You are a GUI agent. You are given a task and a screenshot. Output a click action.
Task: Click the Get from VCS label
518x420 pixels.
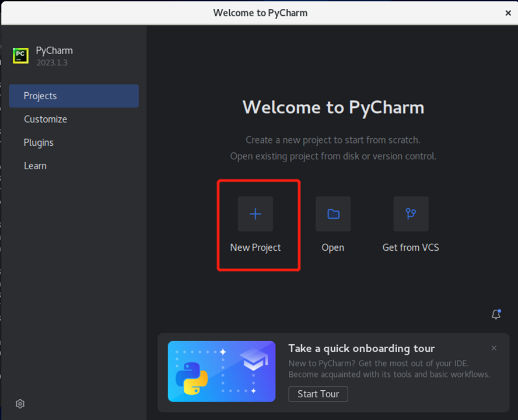tap(411, 247)
